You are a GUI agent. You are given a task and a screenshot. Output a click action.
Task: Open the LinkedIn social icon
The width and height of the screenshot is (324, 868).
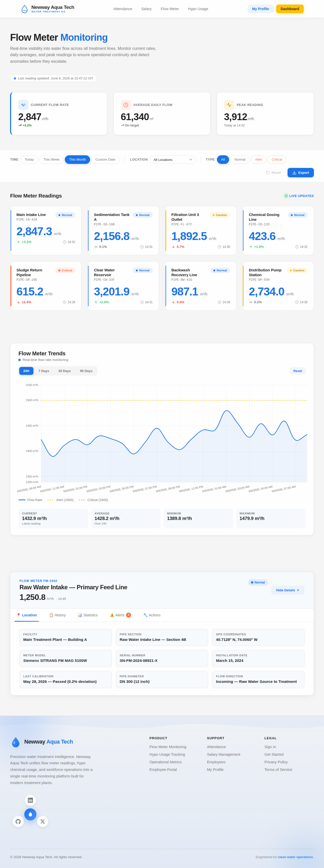point(30,800)
